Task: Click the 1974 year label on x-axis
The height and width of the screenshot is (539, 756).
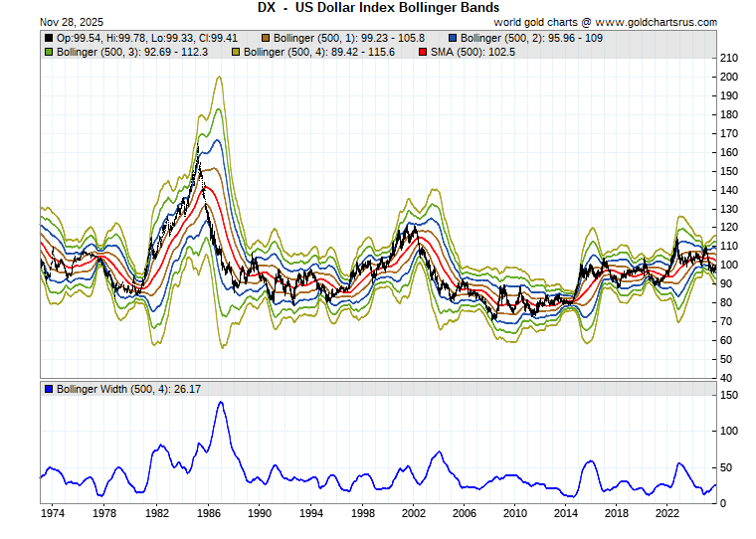Action: [53, 513]
